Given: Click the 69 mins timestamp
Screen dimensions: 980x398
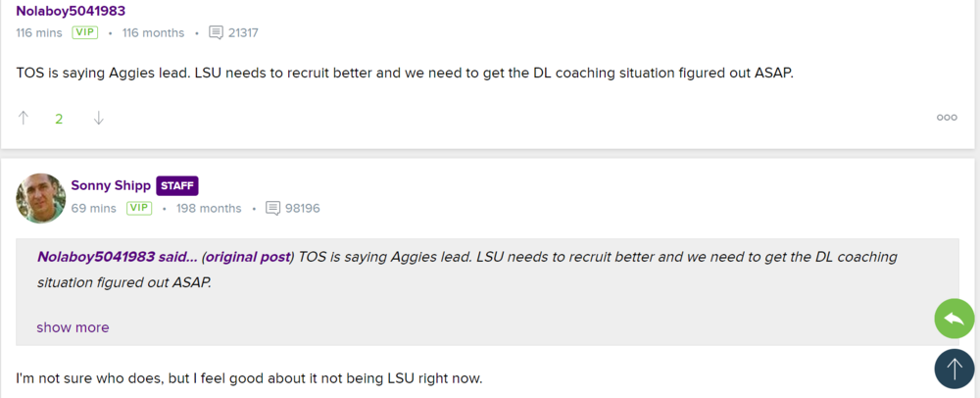Looking at the screenshot, I should pos(93,208).
